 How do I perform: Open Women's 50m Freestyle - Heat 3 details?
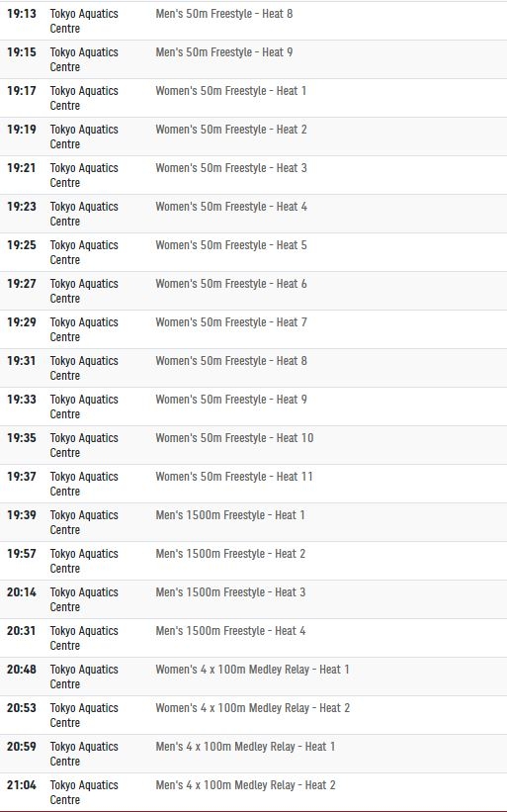(x=231, y=168)
